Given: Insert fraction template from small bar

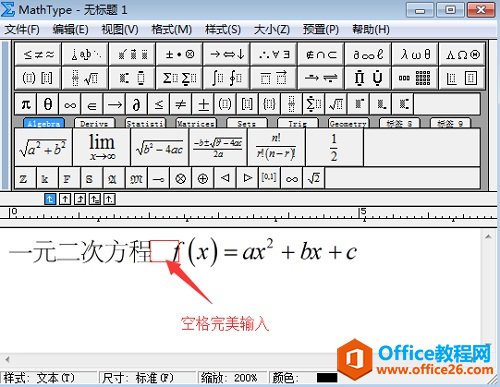Looking at the screenshot, I should pyautogui.click(x=291, y=105).
